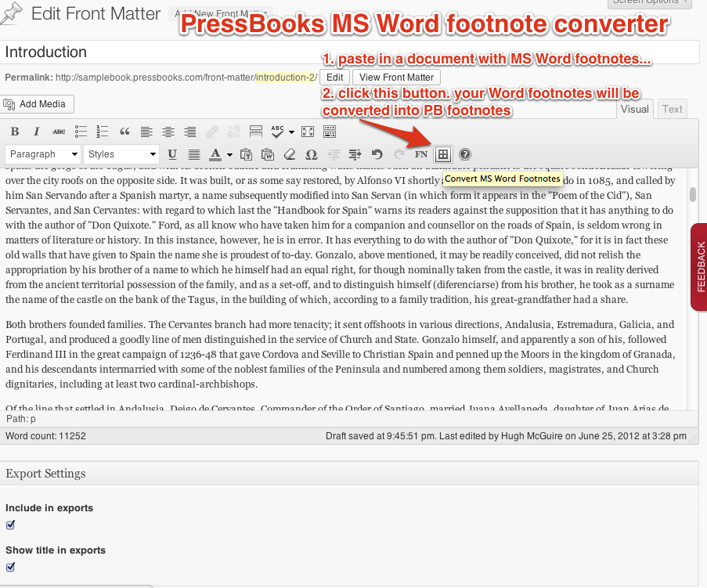
Task: Insert a footnote with the FN button
Action: coord(421,154)
